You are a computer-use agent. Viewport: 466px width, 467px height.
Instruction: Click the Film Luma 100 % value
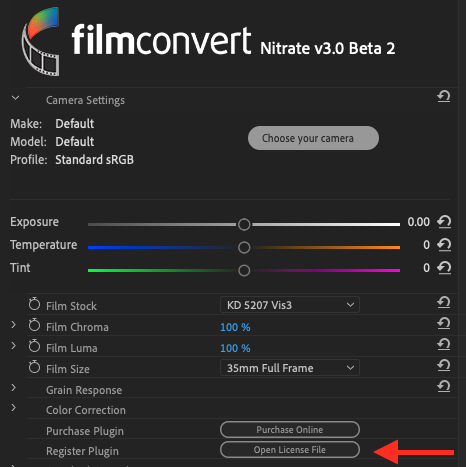click(235, 348)
